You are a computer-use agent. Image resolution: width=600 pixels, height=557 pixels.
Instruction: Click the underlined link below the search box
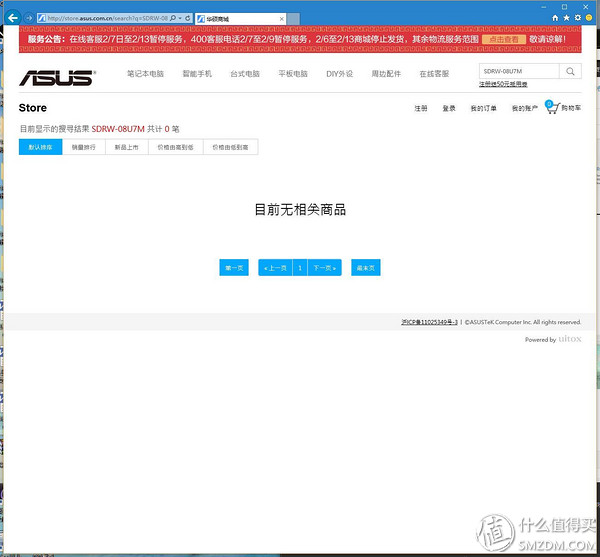coord(503,84)
